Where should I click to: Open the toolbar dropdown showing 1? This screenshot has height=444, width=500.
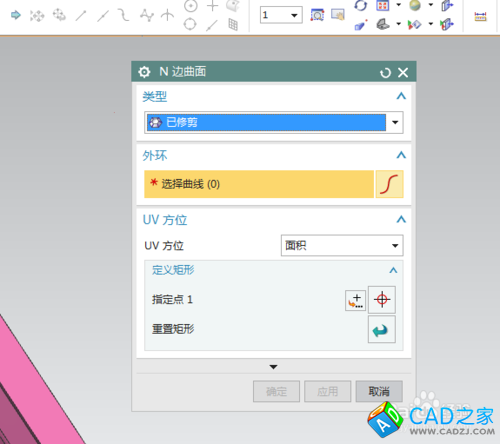(x=281, y=15)
